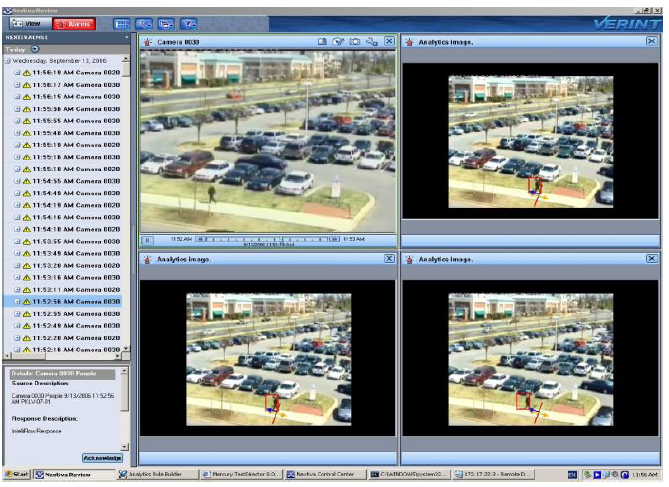Screen dimensions: 669x487
Task: Take snapshot with camera icon in Camera 0030 header
Action: click(355, 41)
